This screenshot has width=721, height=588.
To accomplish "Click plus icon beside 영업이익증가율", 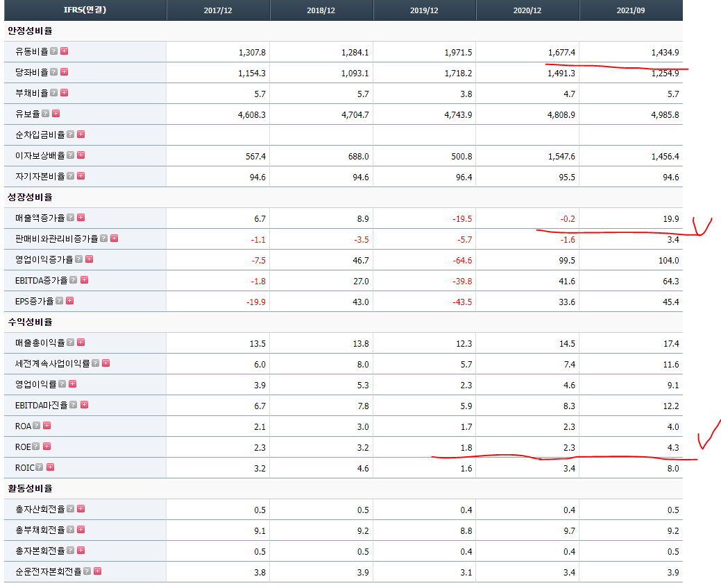I will (x=90, y=259).
